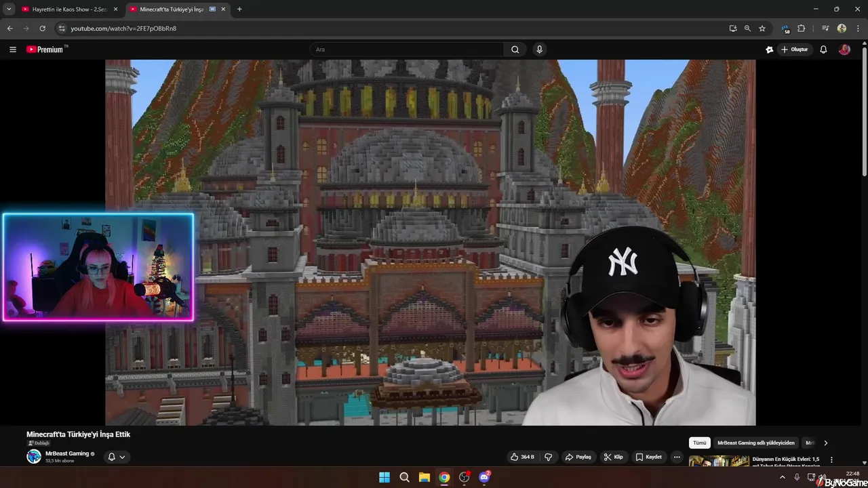The image size is (868, 488).
Task: Select the Tümü filter chip
Action: pyautogui.click(x=700, y=443)
